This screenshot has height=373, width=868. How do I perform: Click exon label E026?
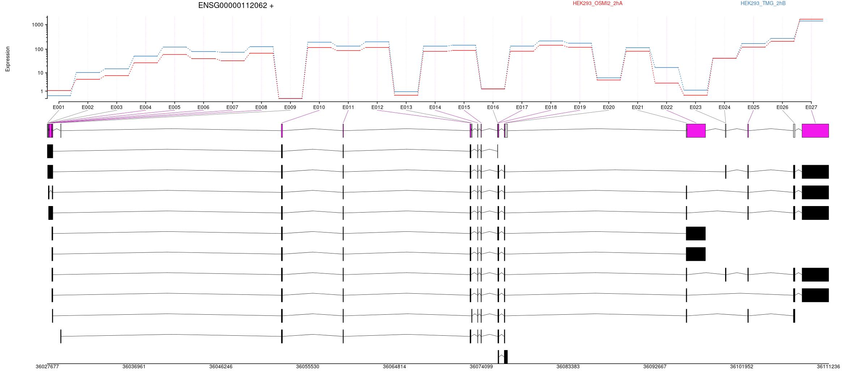coord(782,107)
